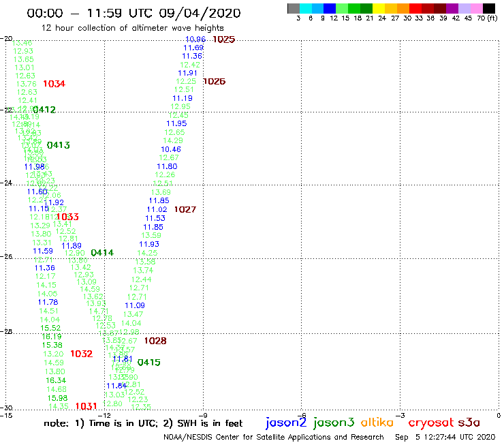Select the s3a satellite legend label
Screen dimensions: 504x443
click(x=469, y=423)
